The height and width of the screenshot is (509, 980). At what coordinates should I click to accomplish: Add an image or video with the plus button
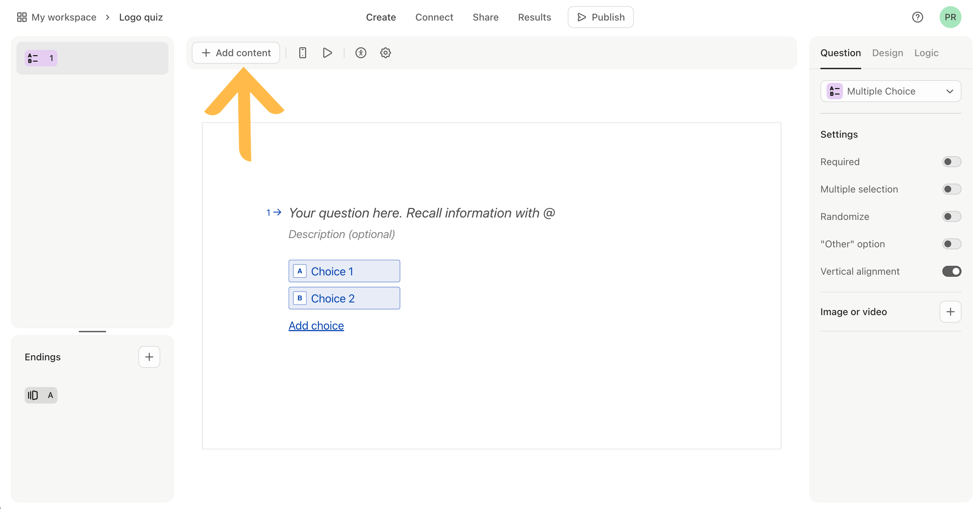950,312
